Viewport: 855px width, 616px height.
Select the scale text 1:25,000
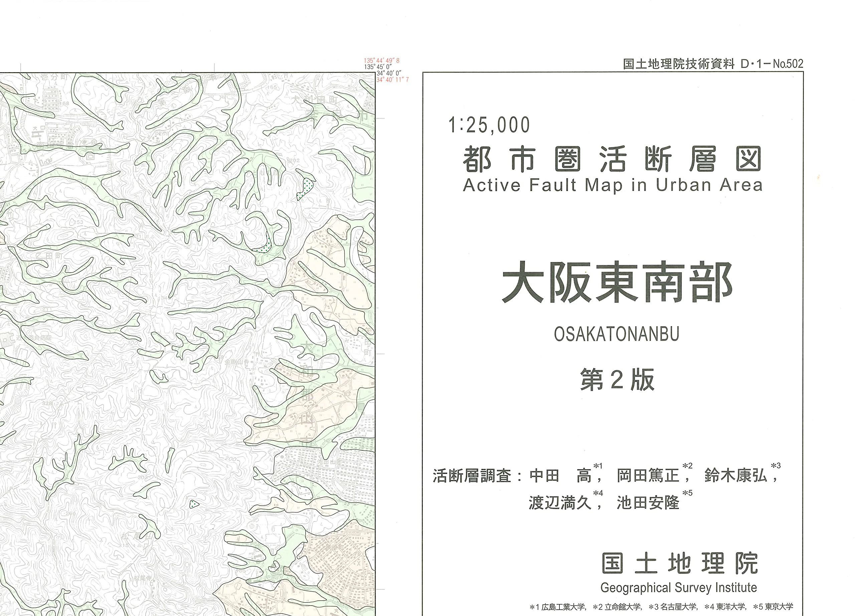click(x=489, y=125)
